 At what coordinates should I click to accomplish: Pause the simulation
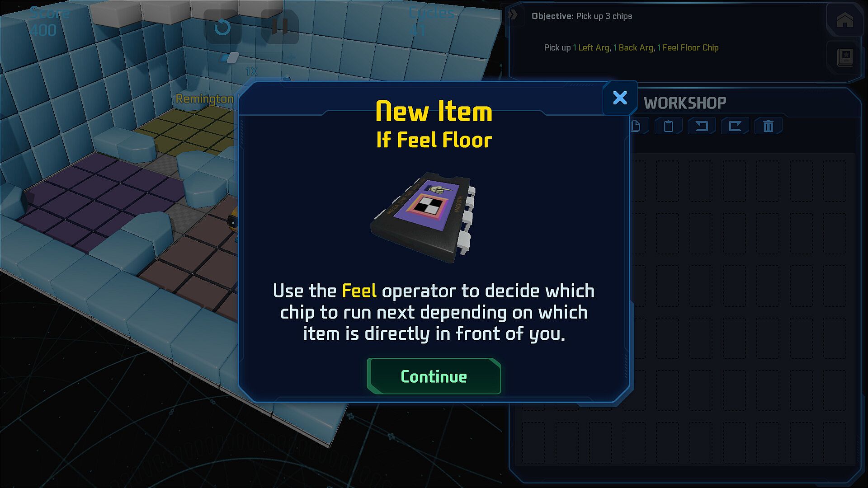coord(279,27)
